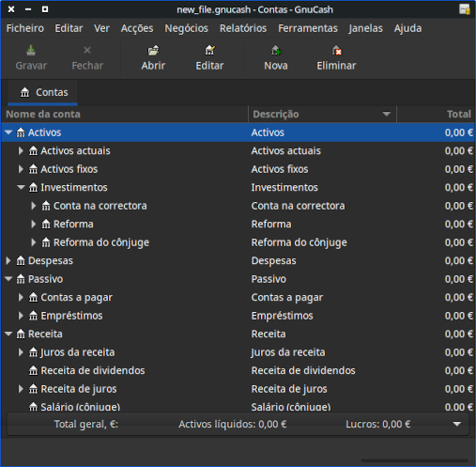Expand the Activos actuais account

click(x=21, y=151)
